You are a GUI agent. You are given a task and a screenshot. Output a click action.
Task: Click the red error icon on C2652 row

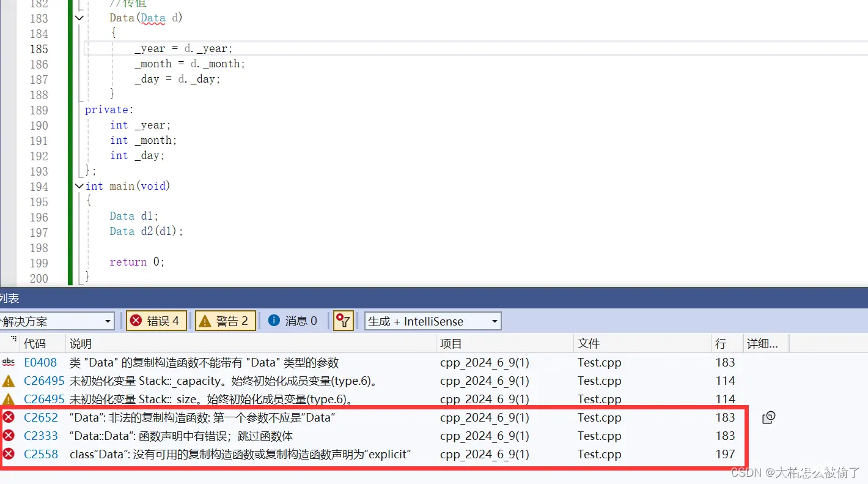pos(9,417)
